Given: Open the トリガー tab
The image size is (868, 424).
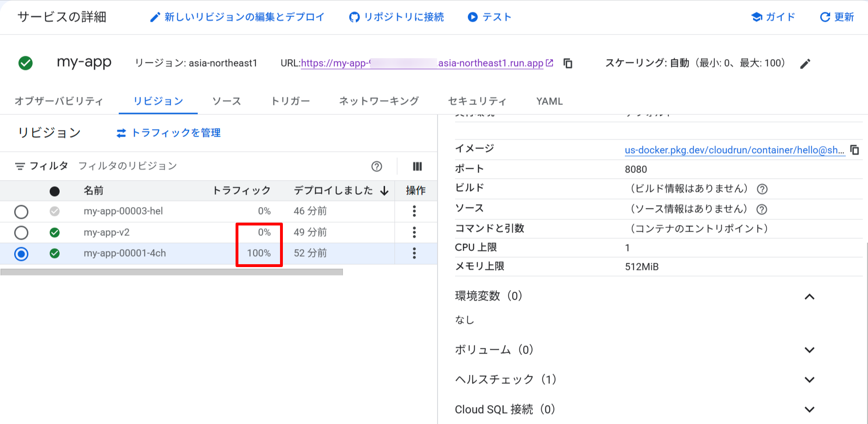Looking at the screenshot, I should pos(290,101).
